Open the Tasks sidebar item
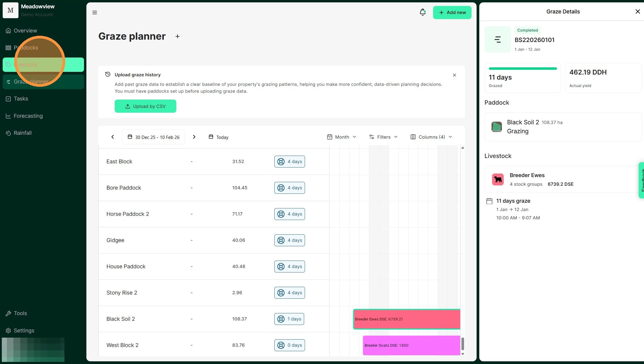This screenshot has height=364, width=644. click(x=21, y=99)
